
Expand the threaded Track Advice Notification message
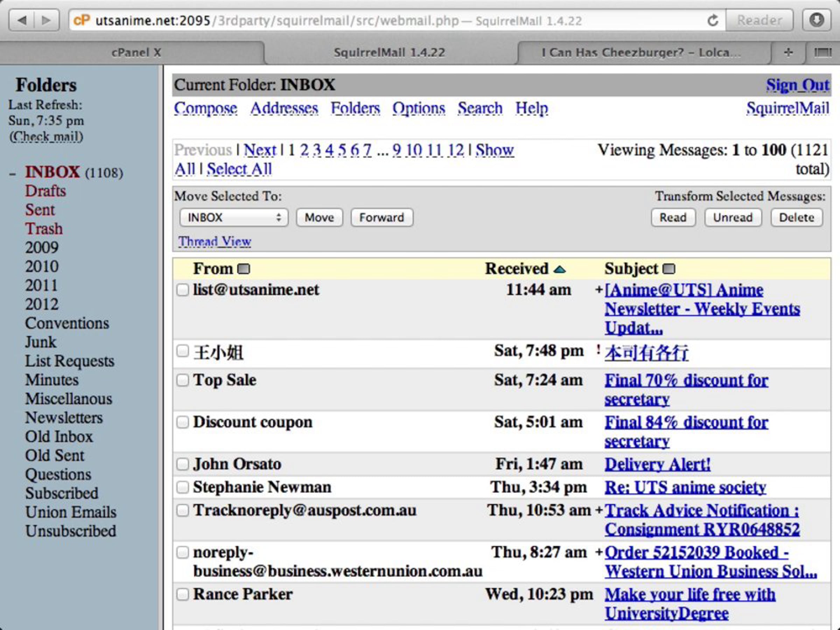point(599,510)
